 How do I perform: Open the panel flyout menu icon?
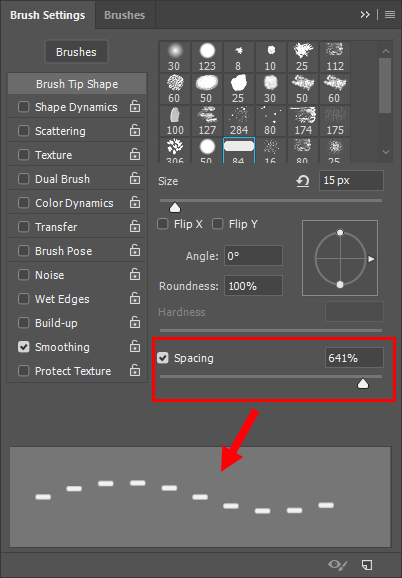click(x=390, y=14)
